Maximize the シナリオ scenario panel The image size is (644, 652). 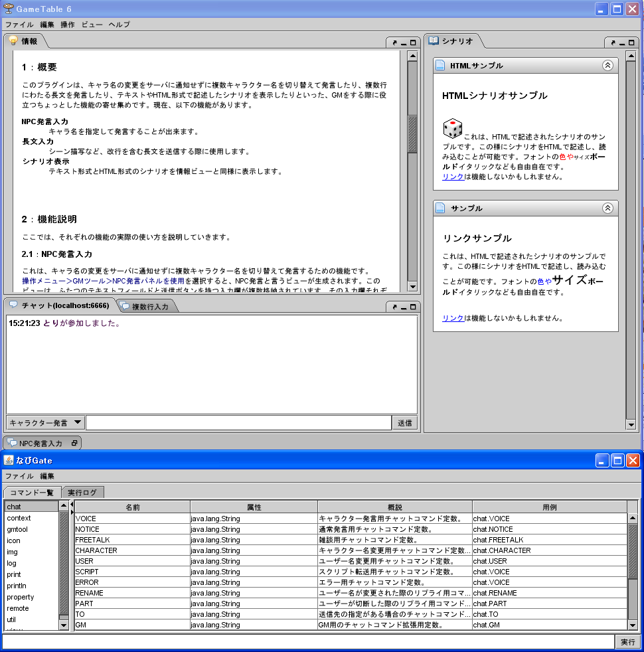[x=631, y=43]
